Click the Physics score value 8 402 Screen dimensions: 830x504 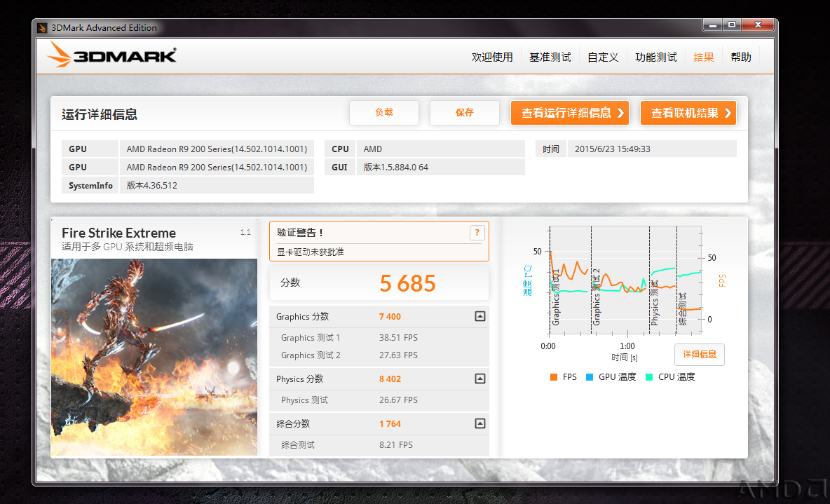pos(390,379)
